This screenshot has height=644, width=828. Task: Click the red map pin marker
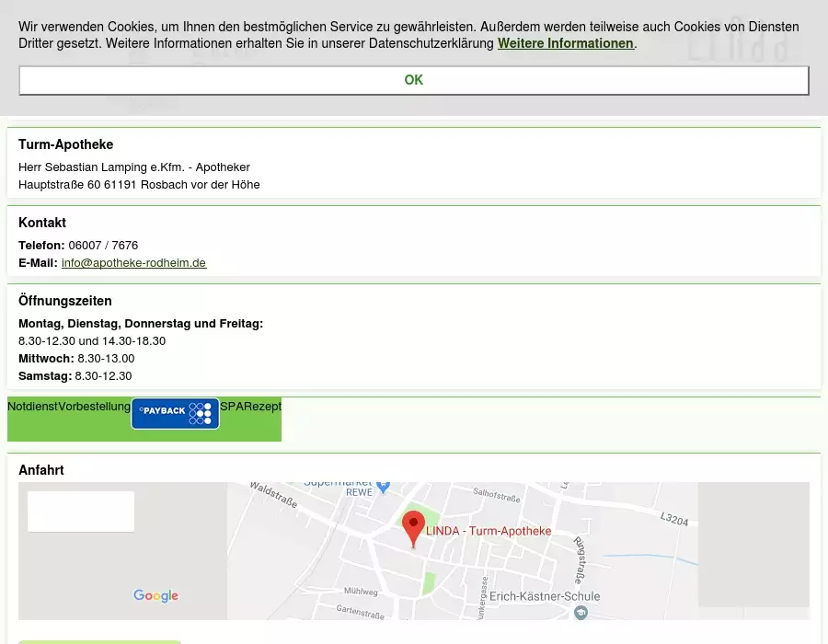pyautogui.click(x=414, y=528)
